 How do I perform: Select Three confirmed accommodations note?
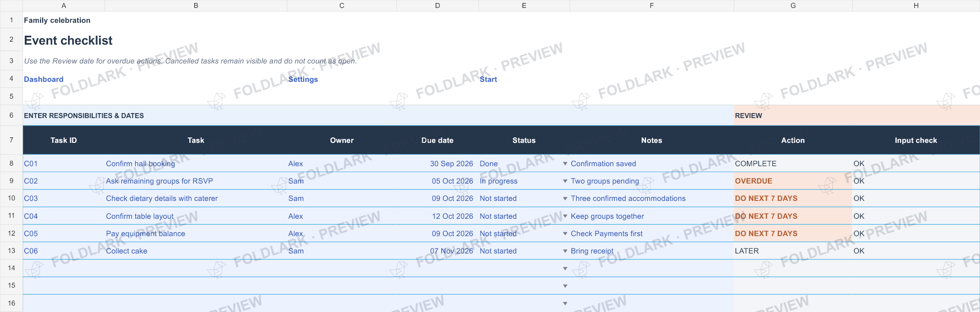(x=652, y=198)
